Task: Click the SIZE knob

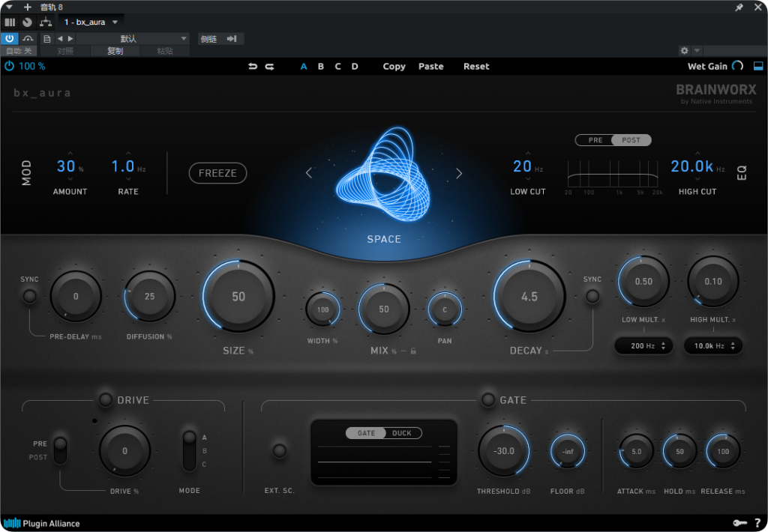Action: click(x=238, y=297)
